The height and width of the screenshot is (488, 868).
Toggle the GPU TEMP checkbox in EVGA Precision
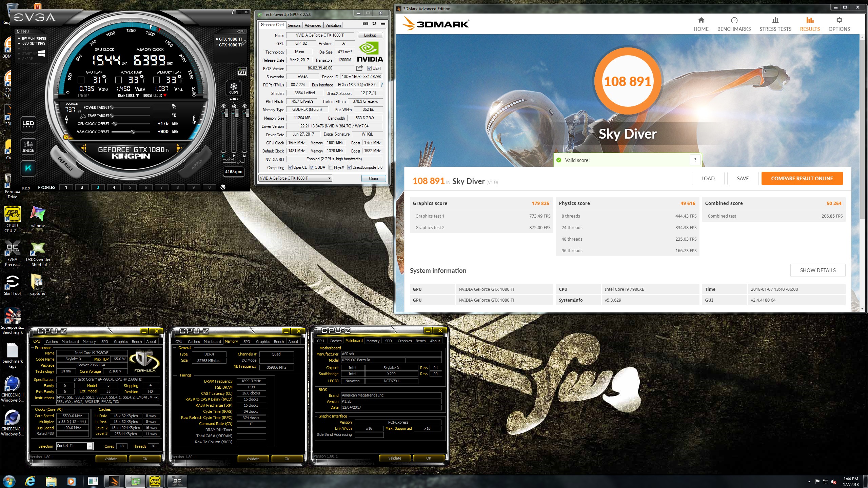[81, 80]
